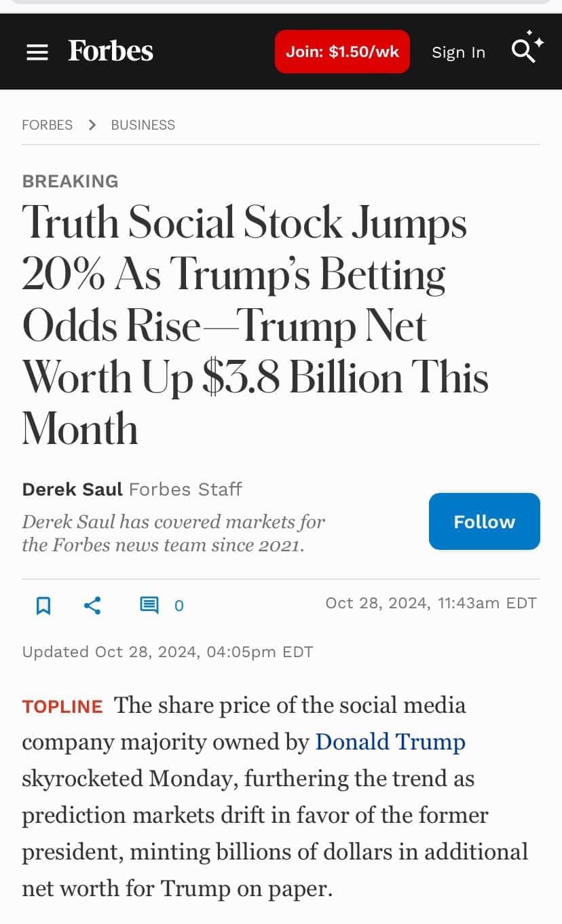Viewport: 562px width, 924px height.
Task: Go to the FORBES breadcrumb
Action: click(47, 125)
